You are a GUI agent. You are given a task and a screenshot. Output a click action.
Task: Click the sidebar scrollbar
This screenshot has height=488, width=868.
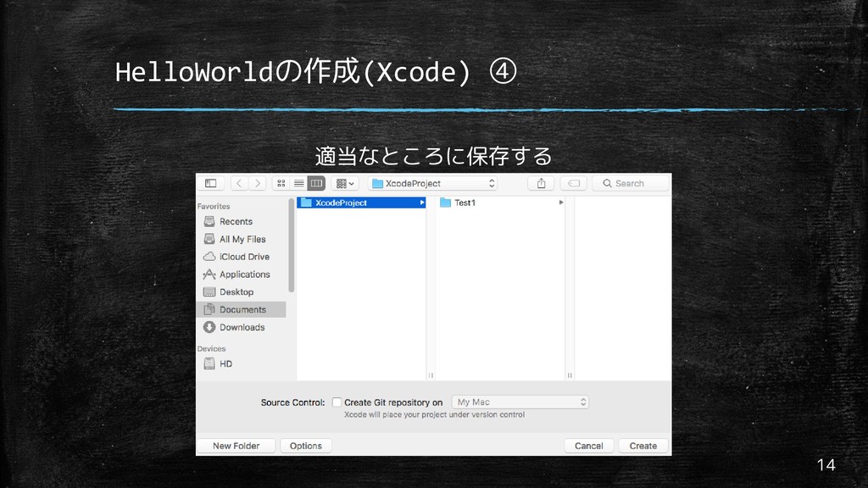(x=292, y=246)
